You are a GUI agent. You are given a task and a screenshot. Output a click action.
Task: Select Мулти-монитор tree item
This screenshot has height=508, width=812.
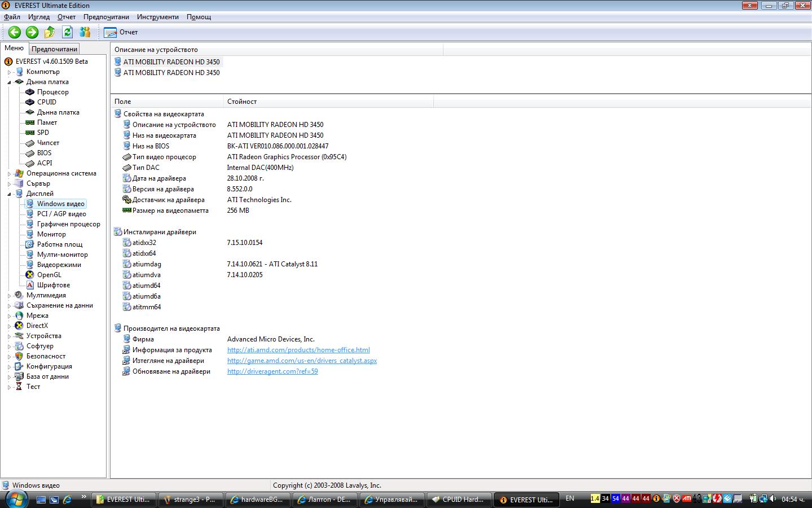pyautogui.click(x=62, y=255)
